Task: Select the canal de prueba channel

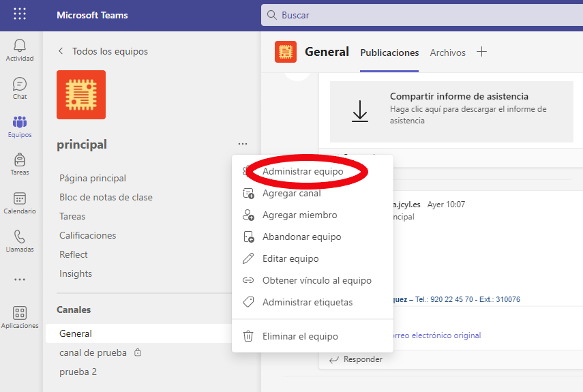Action: tap(93, 352)
